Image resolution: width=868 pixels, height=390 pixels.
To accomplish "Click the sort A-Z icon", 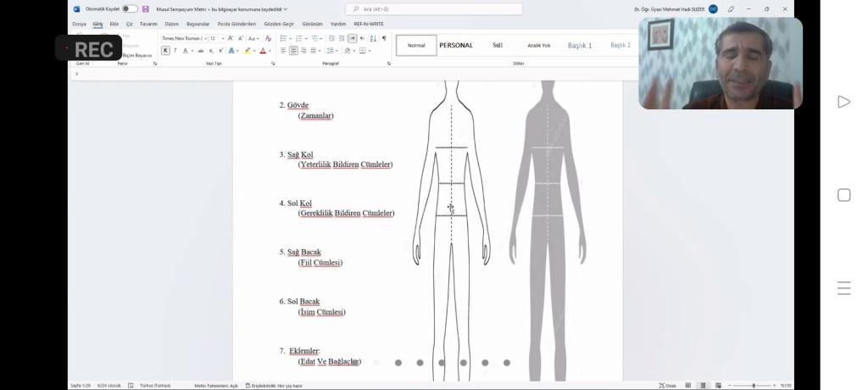I will point(373,38).
